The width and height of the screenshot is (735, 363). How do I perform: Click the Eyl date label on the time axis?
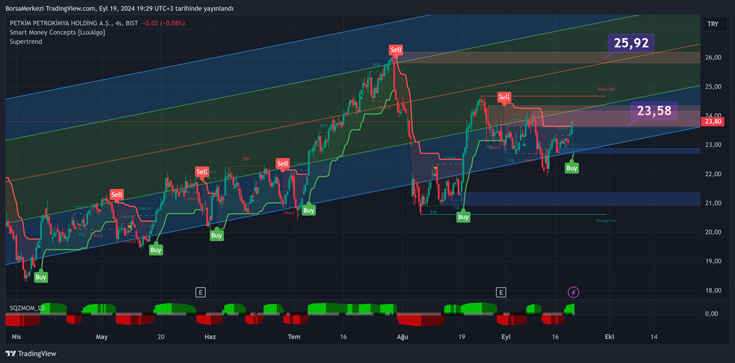coord(505,337)
